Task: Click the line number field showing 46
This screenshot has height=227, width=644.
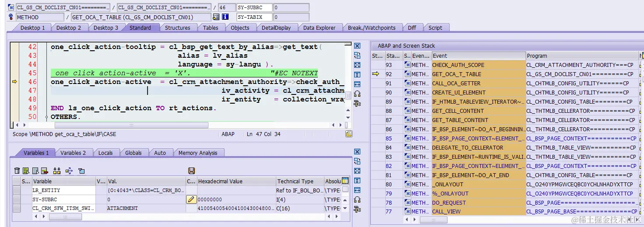Action: tap(226, 7)
